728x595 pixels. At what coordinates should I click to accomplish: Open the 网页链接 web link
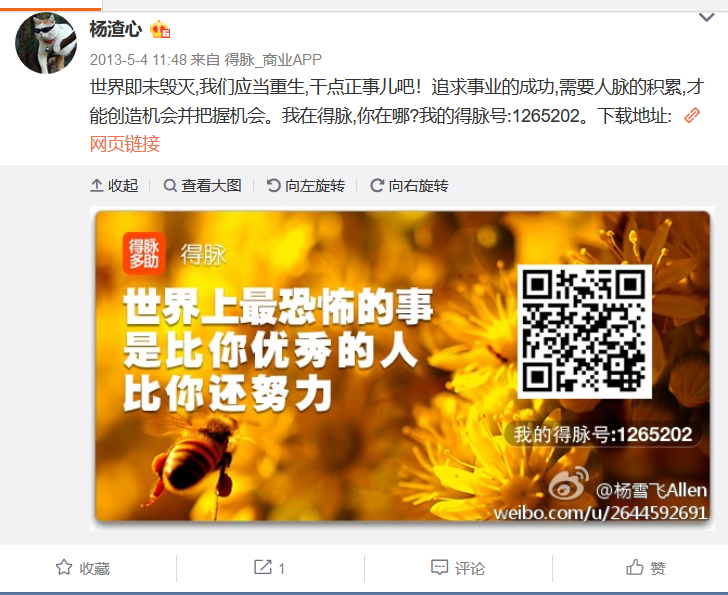(125, 144)
